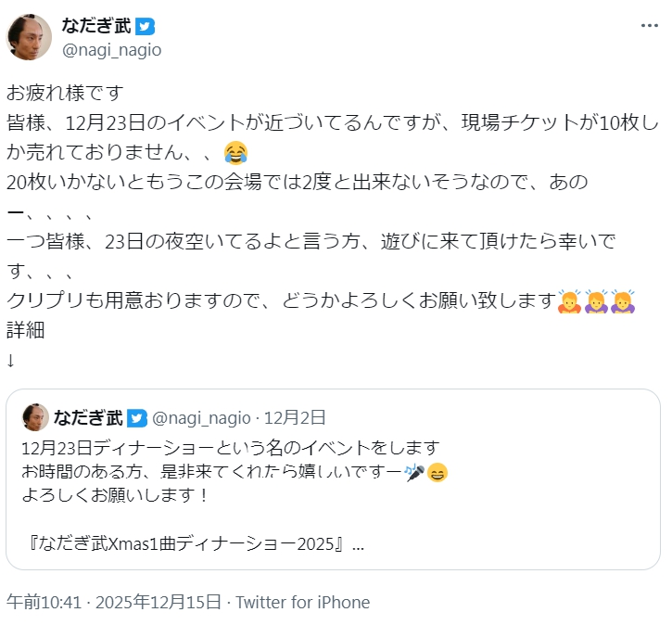The image size is (672, 625).
Task: Open the quoted tweet's 12月2日 date link
Action: (x=296, y=417)
